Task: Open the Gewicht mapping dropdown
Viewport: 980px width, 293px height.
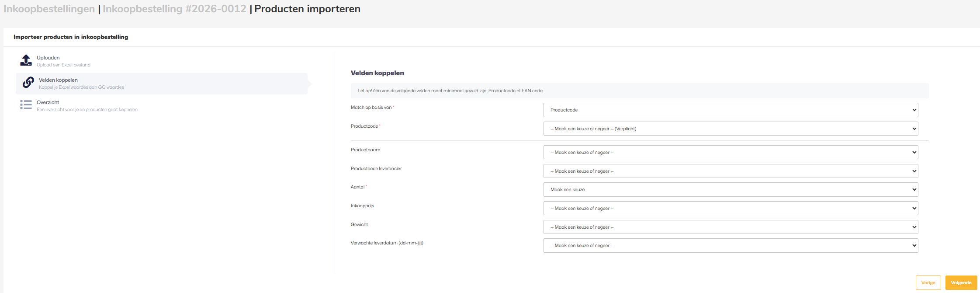Action: pos(731,227)
